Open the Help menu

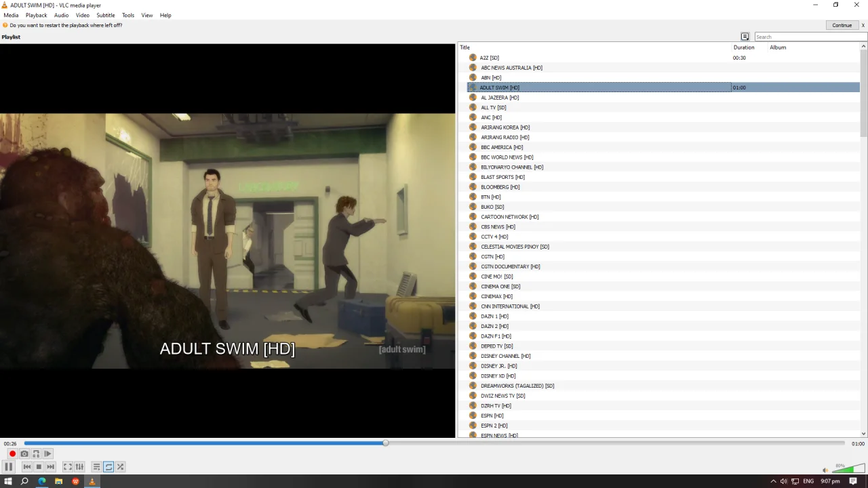pos(165,15)
